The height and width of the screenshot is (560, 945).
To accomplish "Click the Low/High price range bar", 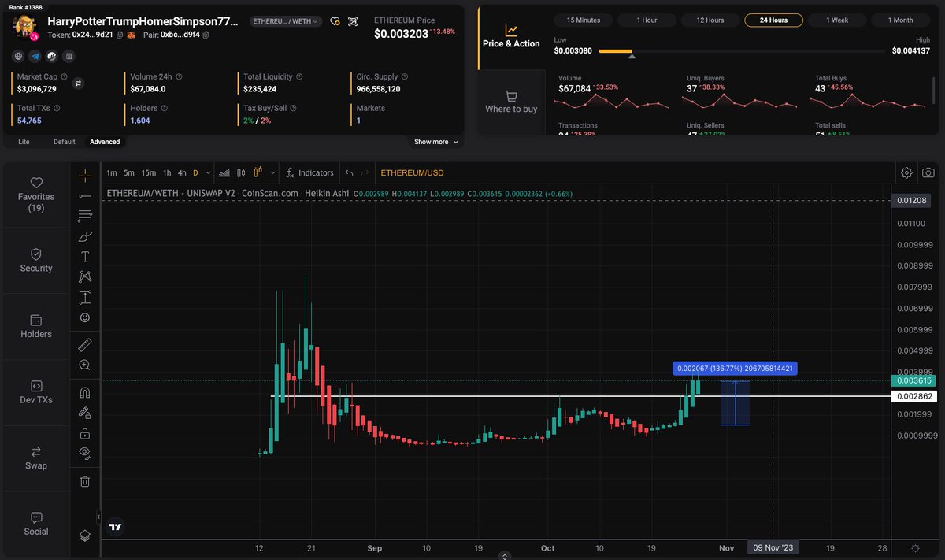I will pos(742,51).
